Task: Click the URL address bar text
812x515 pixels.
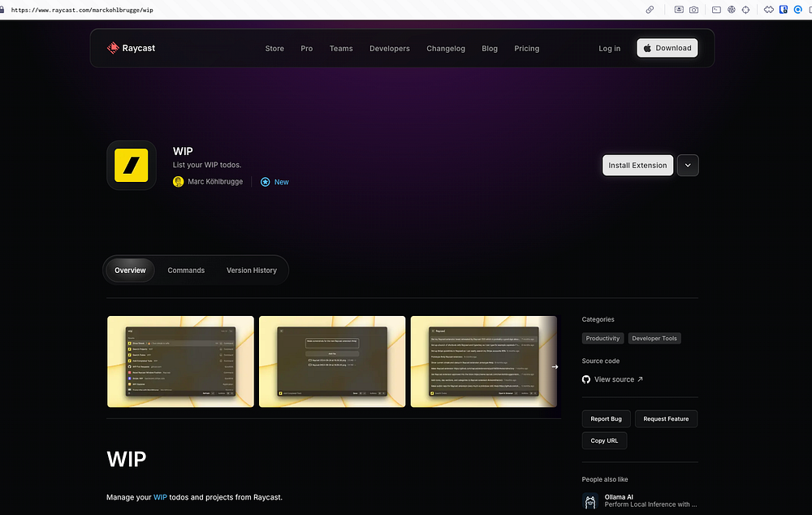Action: coord(82,10)
